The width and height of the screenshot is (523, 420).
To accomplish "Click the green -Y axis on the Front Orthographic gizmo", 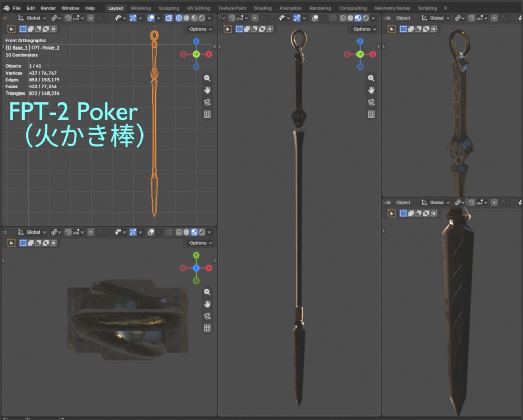I will [196, 54].
